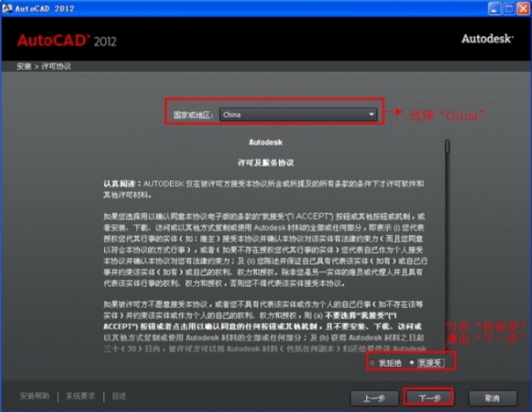Click the AutoCAD 2012 logo in the header
Viewport: 532px width, 412px height.
67,40
